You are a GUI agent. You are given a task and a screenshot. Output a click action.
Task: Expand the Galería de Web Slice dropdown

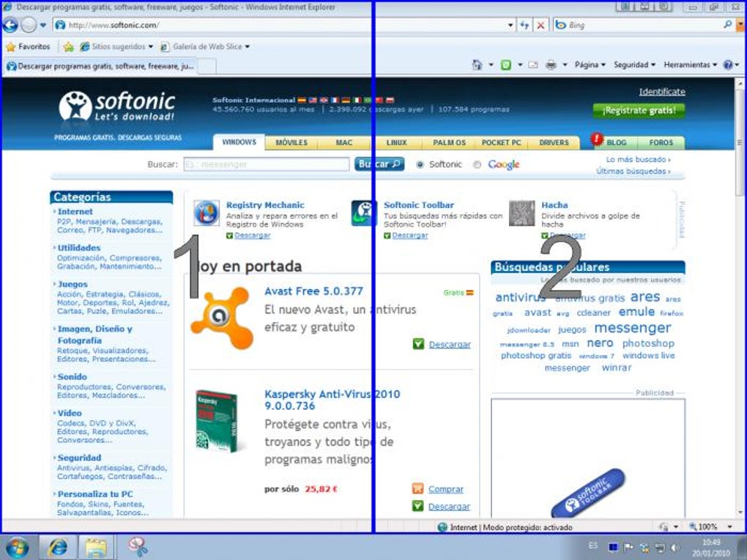tap(248, 47)
